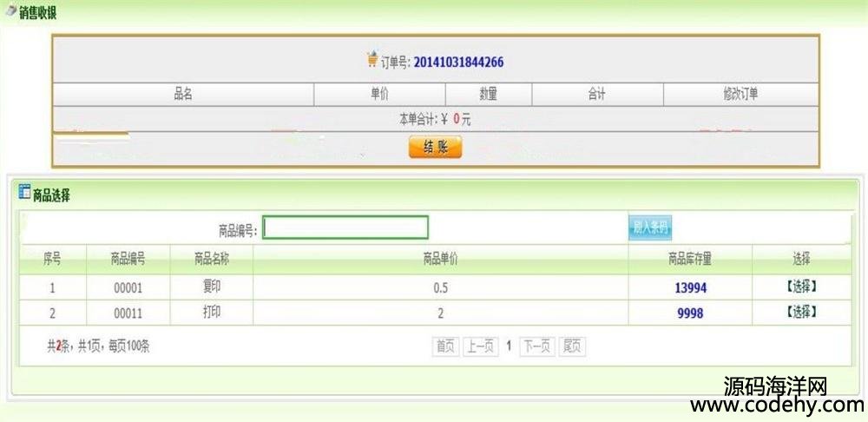Click stock quantity 9998
The height and width of the screenshot is (422, 868).
(x=690, y=313)
